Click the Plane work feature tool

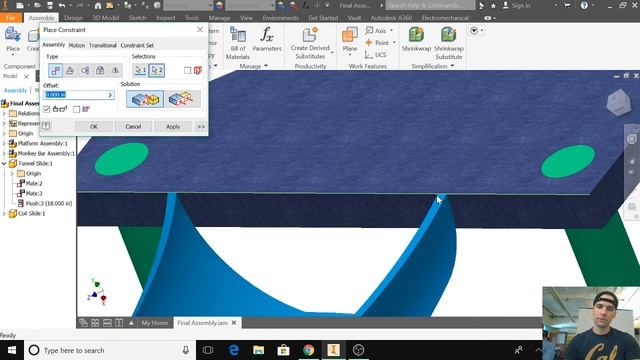pyautogui.click(x=350, y=40)
